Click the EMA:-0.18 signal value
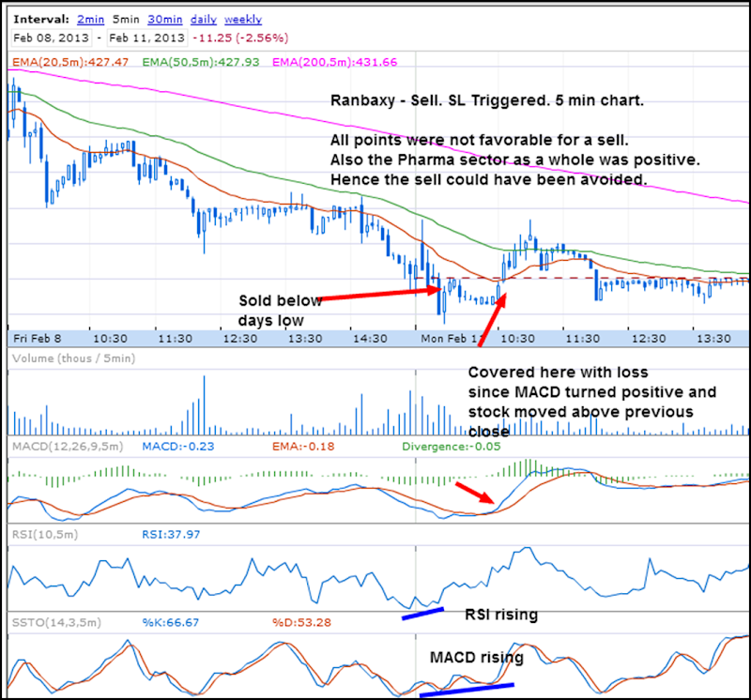751x700 pixels. 303,447
